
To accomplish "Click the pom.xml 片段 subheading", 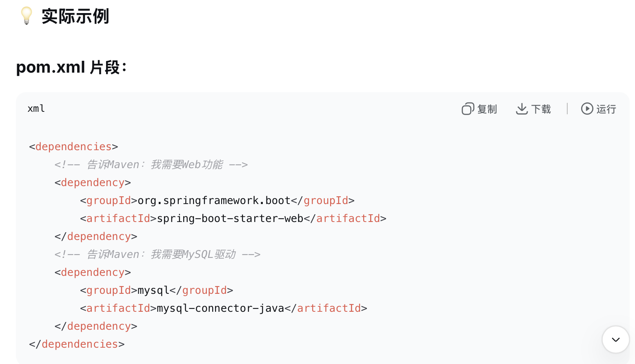I will [x=71, y=67].
